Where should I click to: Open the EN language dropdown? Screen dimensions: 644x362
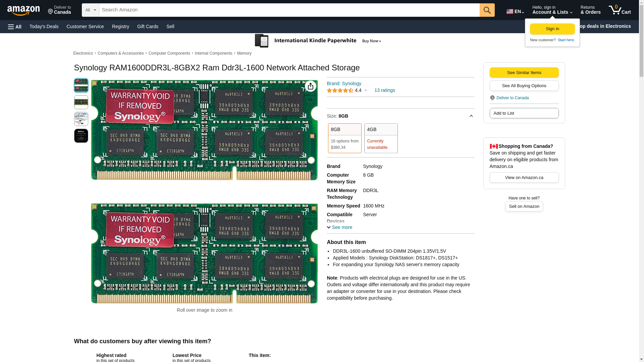point(515,11)
